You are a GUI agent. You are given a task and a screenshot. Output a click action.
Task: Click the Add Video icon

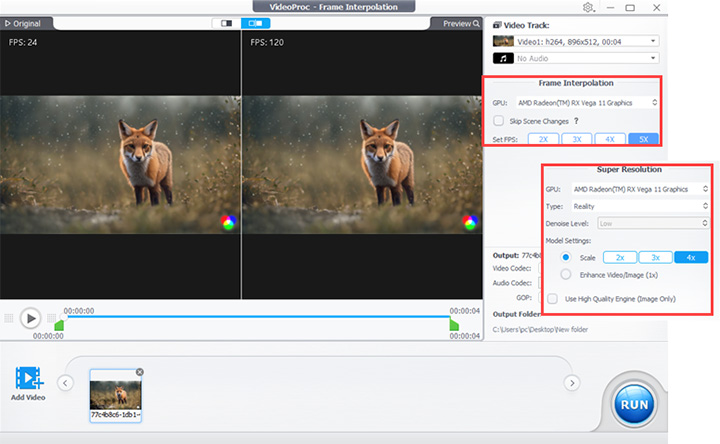coord(29,381)
